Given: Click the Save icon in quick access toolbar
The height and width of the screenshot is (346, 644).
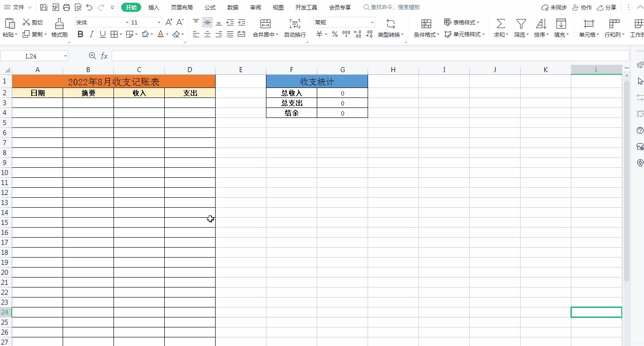Looking at the screenshot, I should click(x=44, y=7).
